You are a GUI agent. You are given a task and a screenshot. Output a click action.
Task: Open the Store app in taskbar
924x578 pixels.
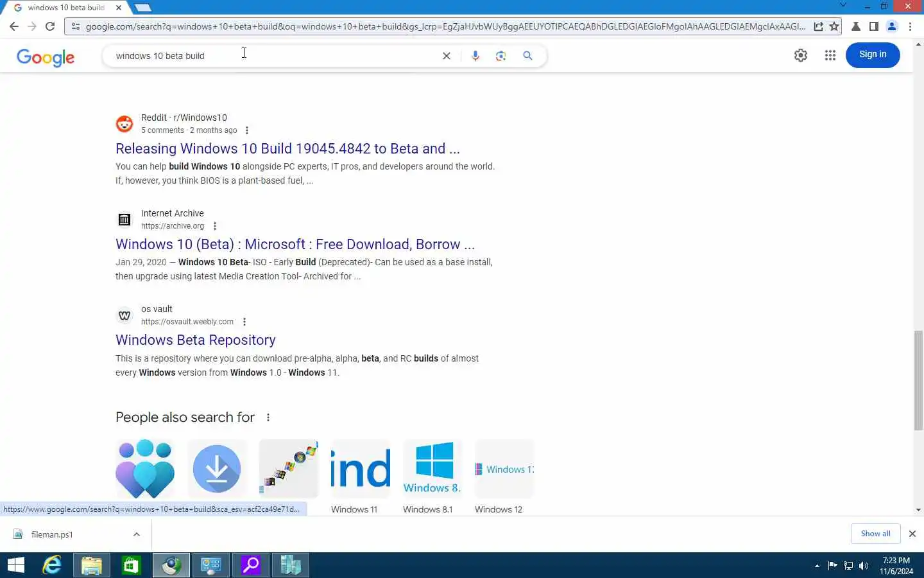coord(132,565)
